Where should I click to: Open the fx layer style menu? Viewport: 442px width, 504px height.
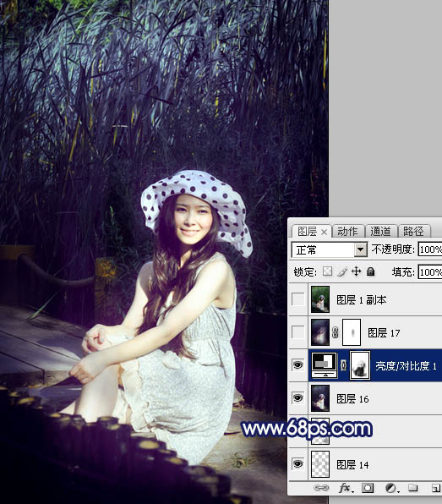(x=346, y=488)
